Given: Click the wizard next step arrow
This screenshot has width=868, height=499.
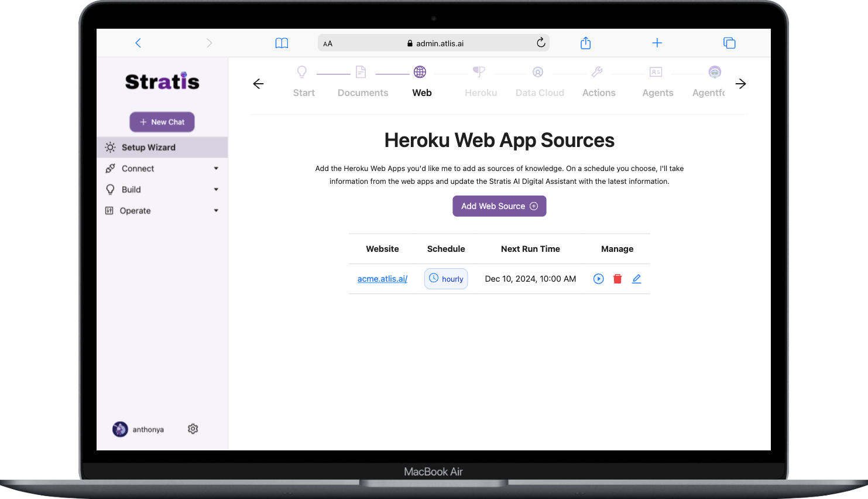Looking at the screenshot, I should [740, 84].
